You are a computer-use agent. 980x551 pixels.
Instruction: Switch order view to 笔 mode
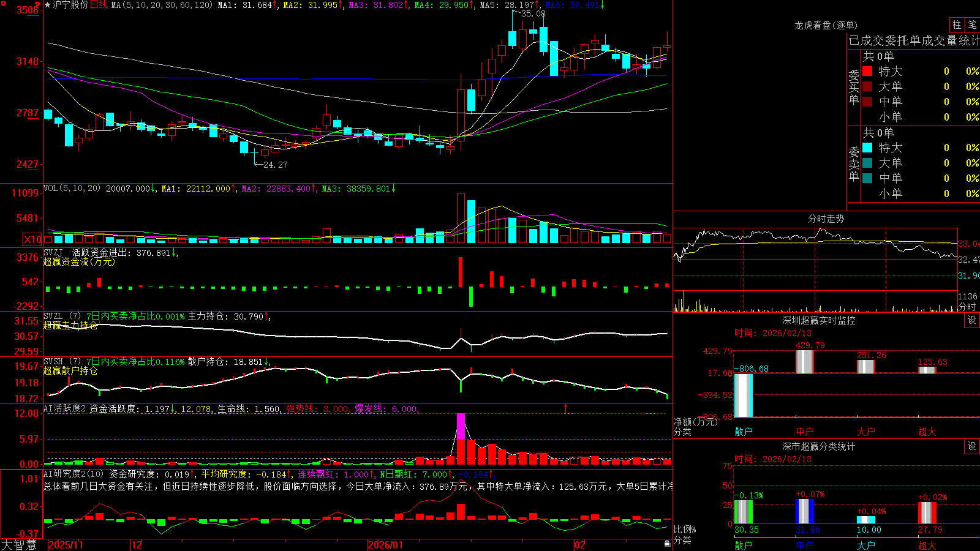pos(972,24)
